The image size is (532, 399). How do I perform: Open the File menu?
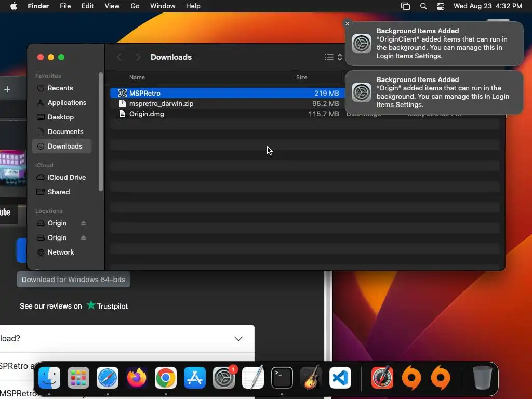pyautogui.click(x=65, y=6)
